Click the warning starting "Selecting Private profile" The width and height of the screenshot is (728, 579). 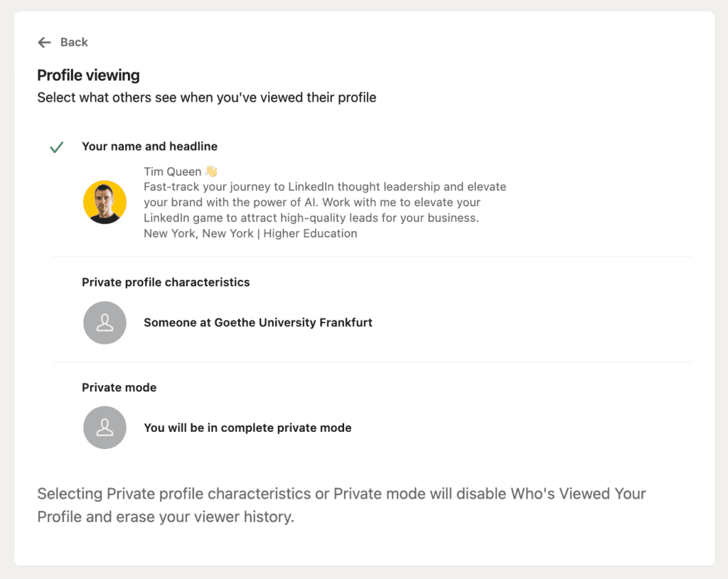click(183, 494)
